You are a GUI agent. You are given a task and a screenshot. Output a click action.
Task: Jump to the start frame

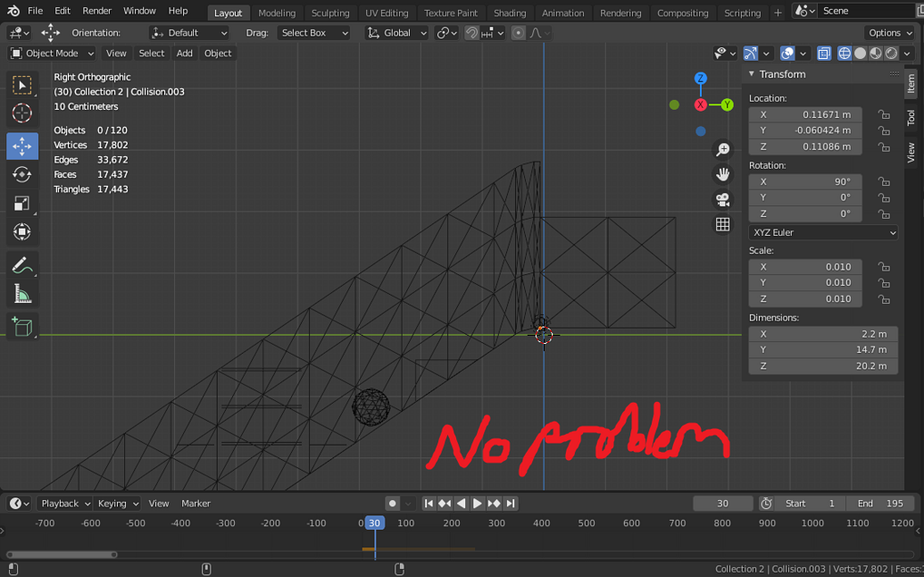pos(429,504)
